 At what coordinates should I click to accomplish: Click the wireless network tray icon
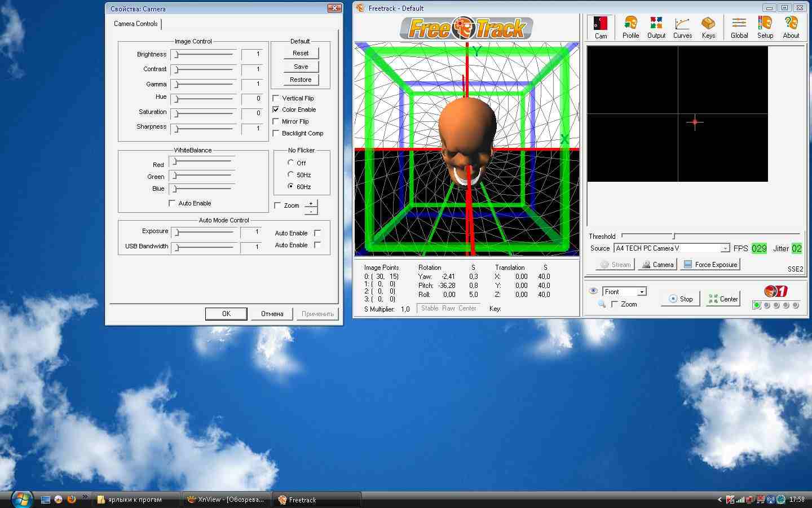pyautogui.click(x=771, y=500)
